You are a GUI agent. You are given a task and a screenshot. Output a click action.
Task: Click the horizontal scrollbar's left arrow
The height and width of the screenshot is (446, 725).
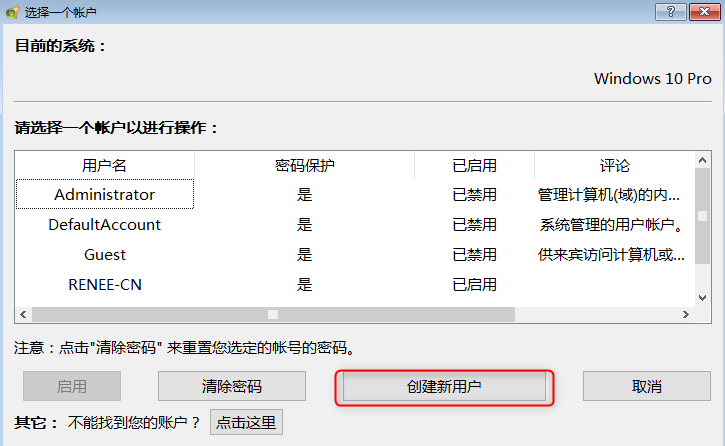pyautogui.click(x=22, y=315)
